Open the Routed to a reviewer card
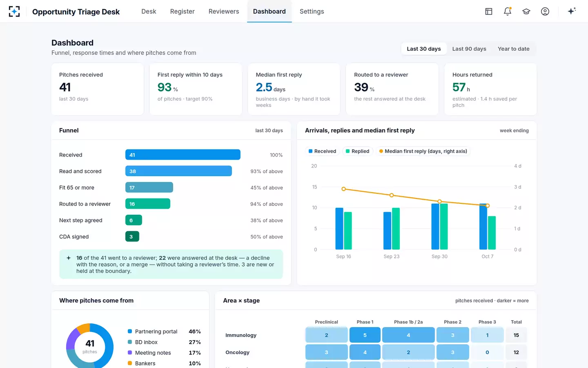Screen dimensions: 588x368 tap(392, 89)
